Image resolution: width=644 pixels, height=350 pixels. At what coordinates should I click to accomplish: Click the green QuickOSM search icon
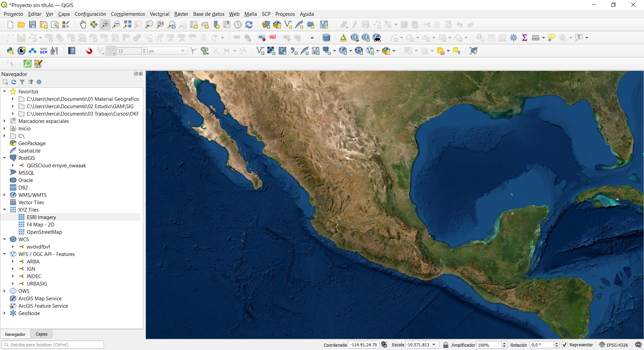click(x=28, y=63)
